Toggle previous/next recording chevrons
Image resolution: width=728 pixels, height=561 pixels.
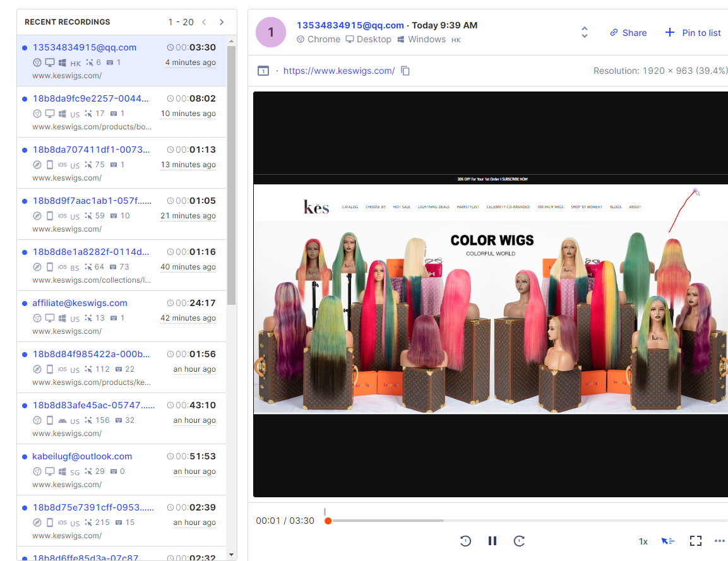pos(585,32)
